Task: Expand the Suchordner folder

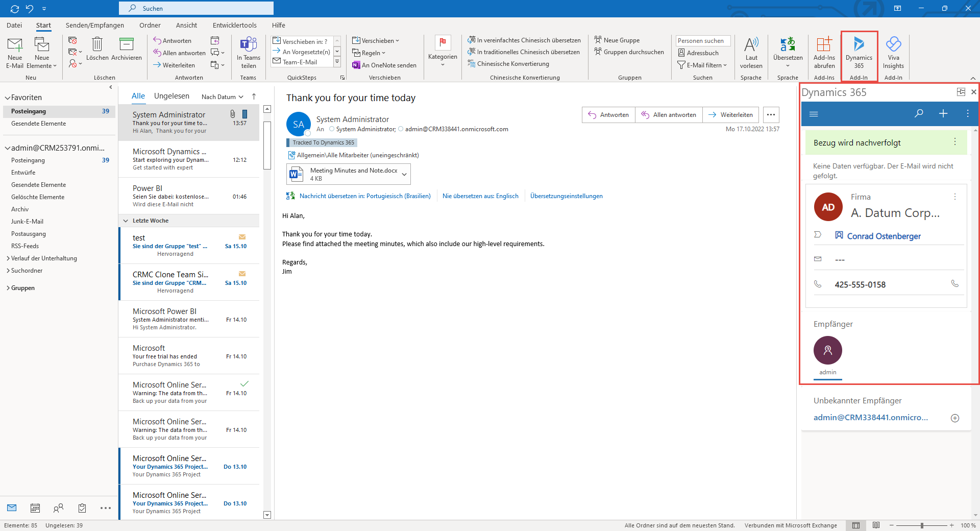Action: (x=8, y=271)
